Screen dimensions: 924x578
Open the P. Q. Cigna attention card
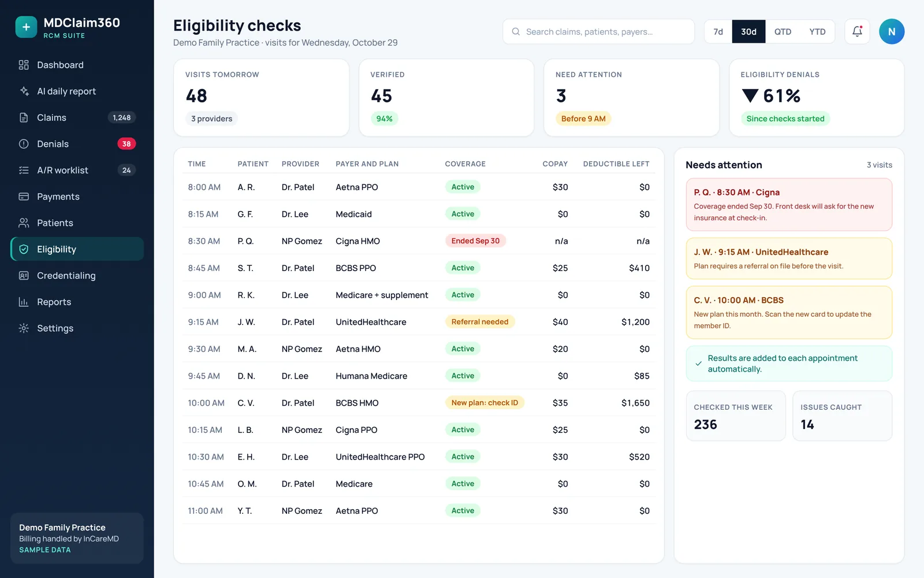tap(789, 205)
